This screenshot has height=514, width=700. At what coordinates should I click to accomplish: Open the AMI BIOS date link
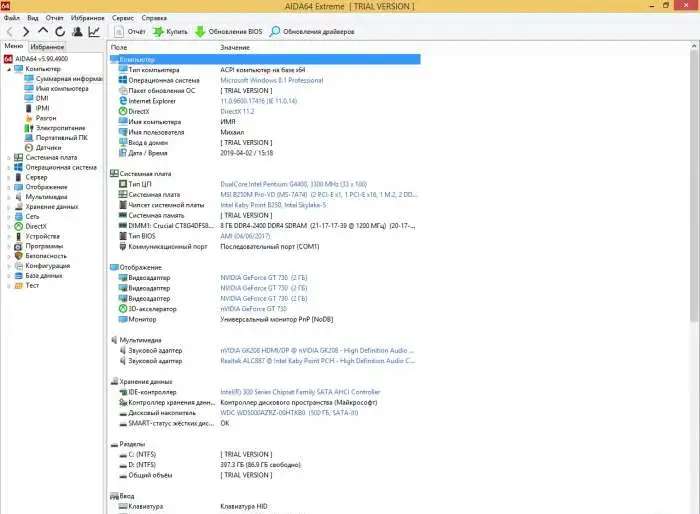245,236
